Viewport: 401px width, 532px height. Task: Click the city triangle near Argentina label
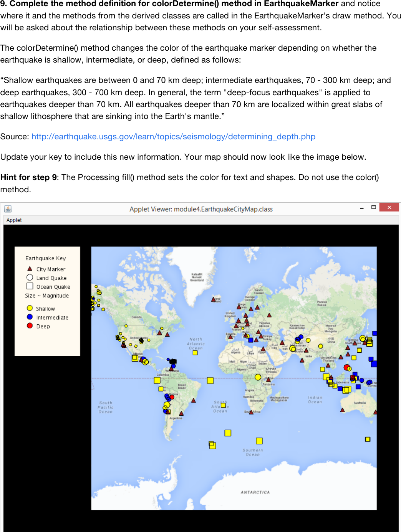click(x=181, y=413)
